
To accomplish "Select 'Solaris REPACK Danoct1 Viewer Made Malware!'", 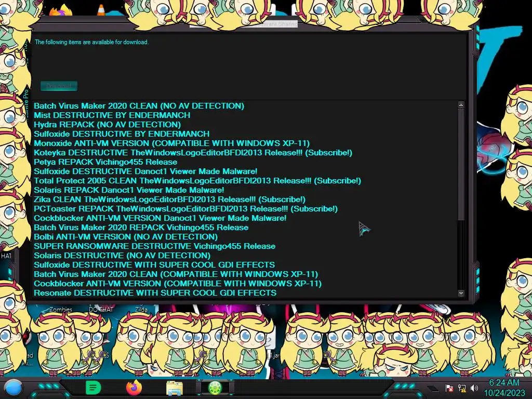I will click(x=129, y=190).
